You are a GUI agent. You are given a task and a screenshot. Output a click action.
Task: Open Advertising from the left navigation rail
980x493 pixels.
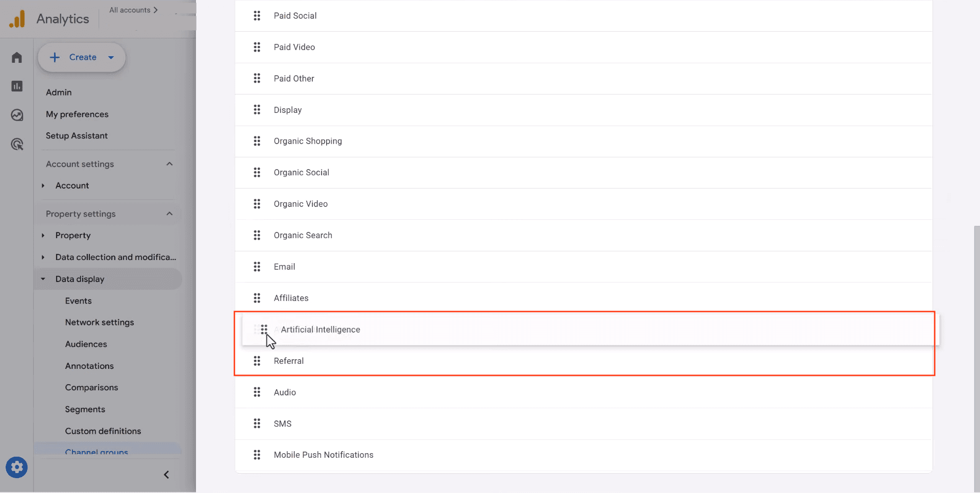pyautogui.click(x=17, y=144)
